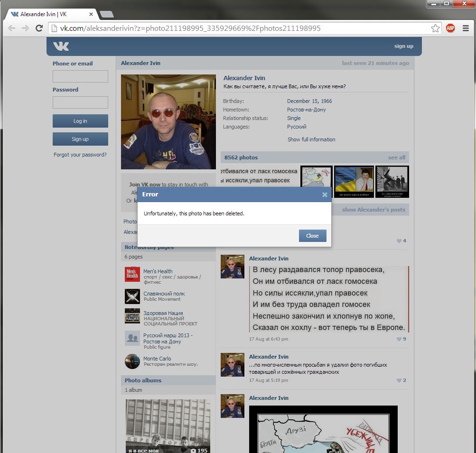This screenshot has height=453, width=476.
Task: Open the map cartoon image post
Action: (323, 429)
